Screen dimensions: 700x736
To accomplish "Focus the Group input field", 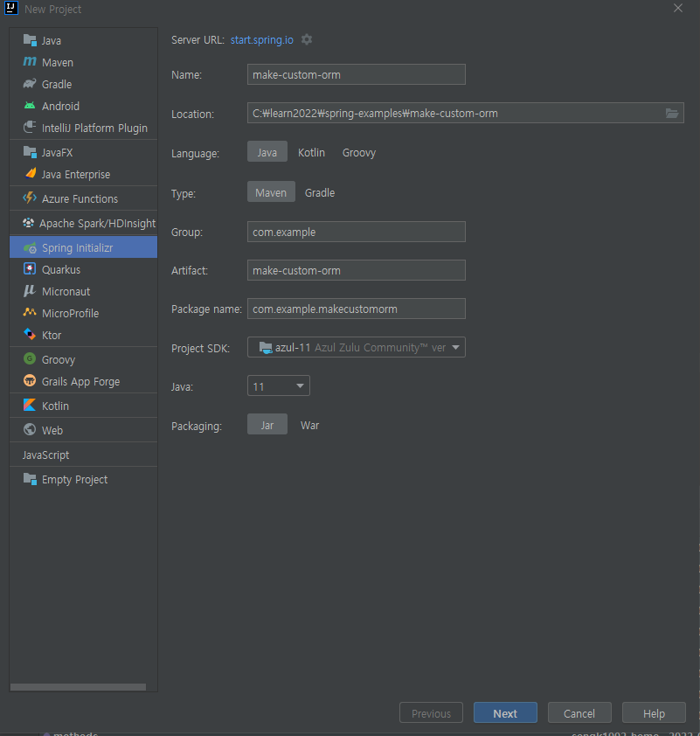I will [x=356, y=232].
